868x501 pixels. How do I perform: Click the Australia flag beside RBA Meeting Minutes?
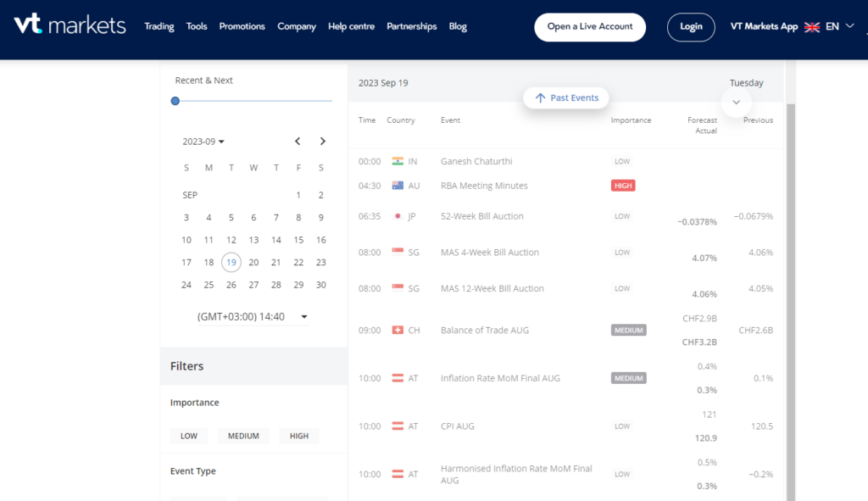(398, 186)
